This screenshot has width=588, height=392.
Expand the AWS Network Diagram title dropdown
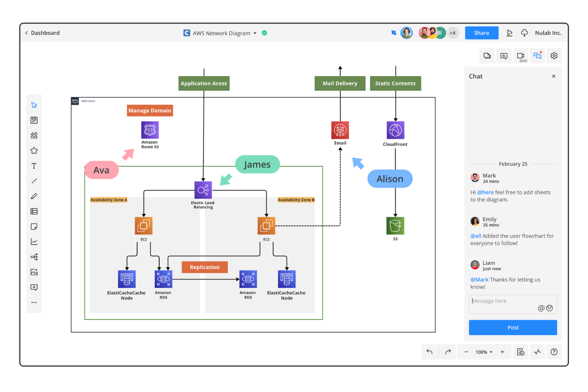tap(255, 33)
